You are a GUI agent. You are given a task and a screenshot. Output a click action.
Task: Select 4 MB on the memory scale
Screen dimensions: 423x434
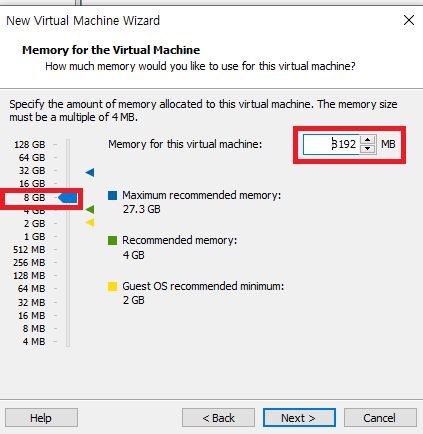(x=34, y=341)
